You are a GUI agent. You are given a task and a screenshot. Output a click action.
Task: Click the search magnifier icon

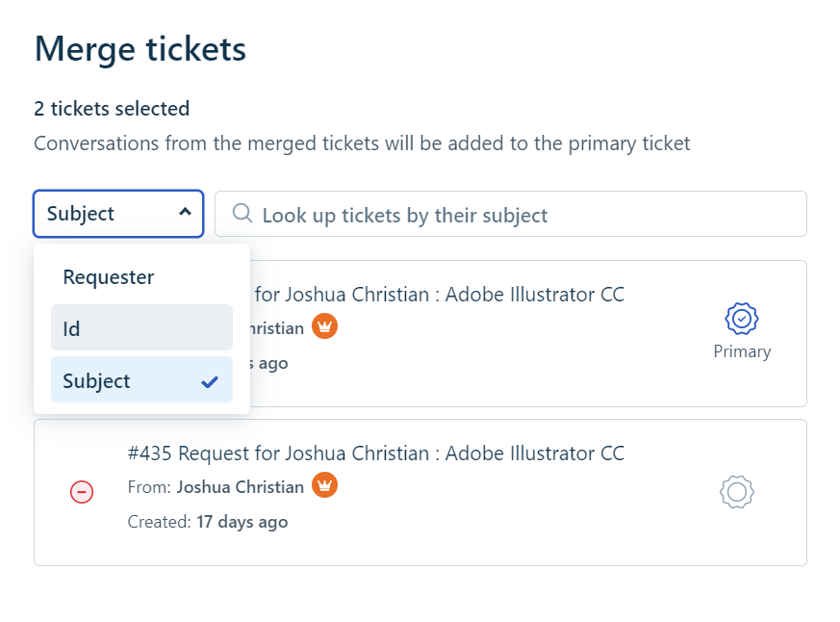pyautogui.click(x=242, y=213)
